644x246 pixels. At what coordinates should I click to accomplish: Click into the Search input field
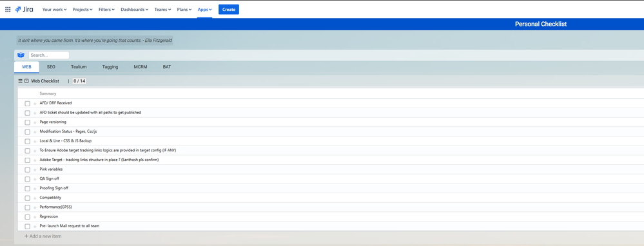point(48,55)
